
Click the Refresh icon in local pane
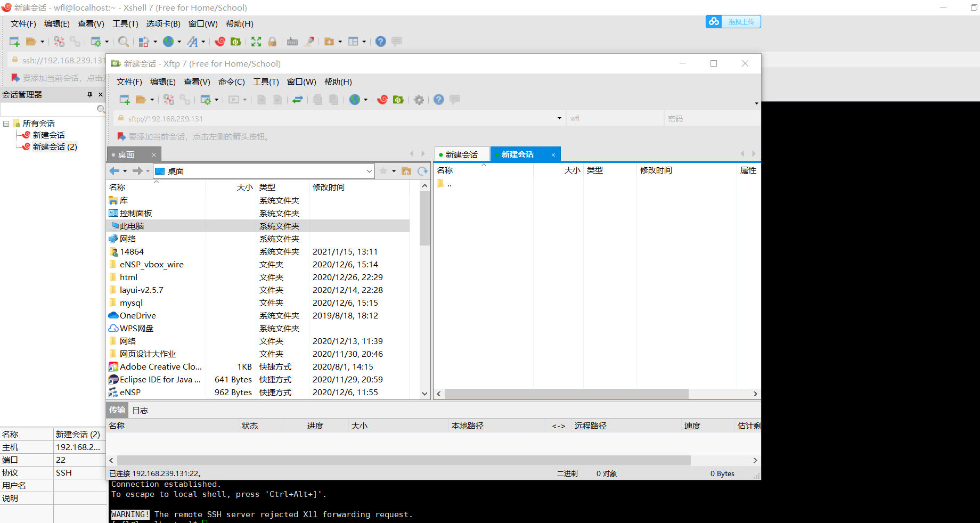click(423, 171)
